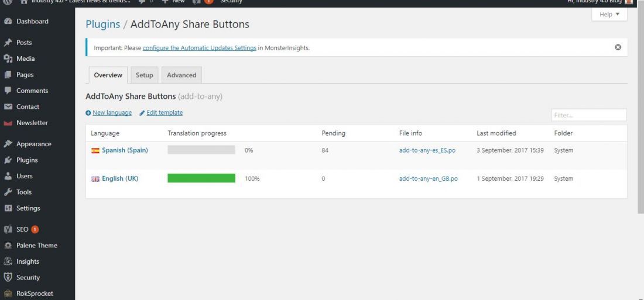Click the 100% progress value
Screen dimensions: 644x300
[x=252, y=178]
